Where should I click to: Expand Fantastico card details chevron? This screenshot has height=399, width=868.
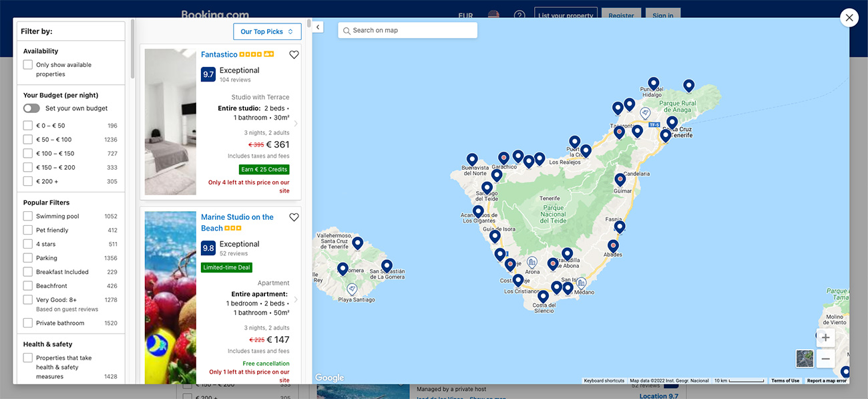point(296,123)
